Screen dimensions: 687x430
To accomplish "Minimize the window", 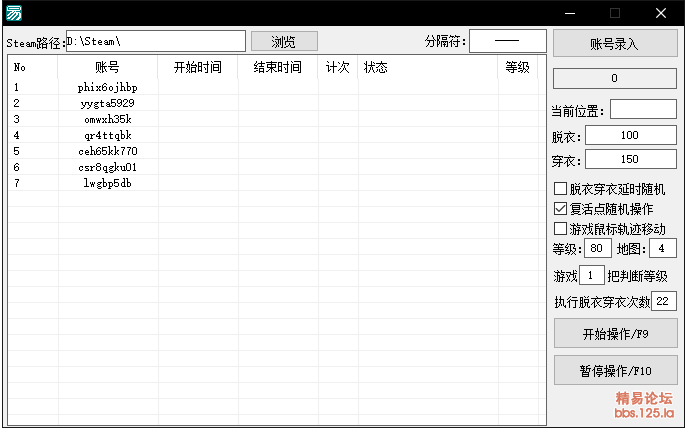I will pyautogui.click(x=570, y=13).
